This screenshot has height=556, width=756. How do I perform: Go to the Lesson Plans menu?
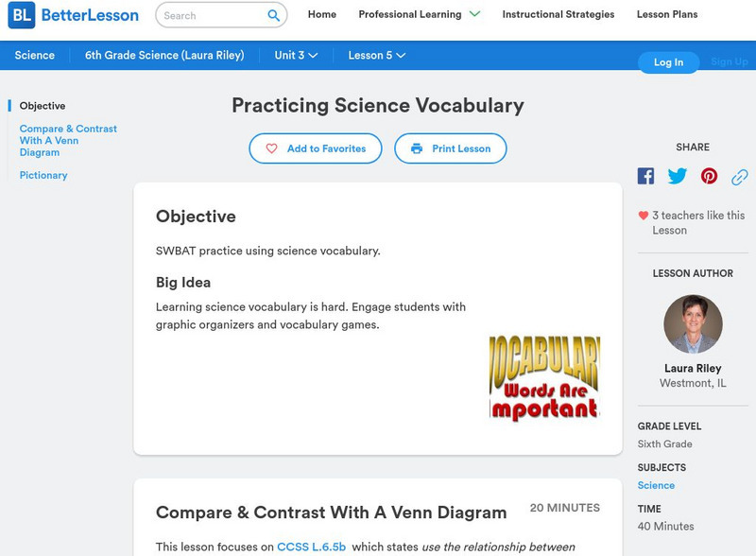click(x=667, y=14)
